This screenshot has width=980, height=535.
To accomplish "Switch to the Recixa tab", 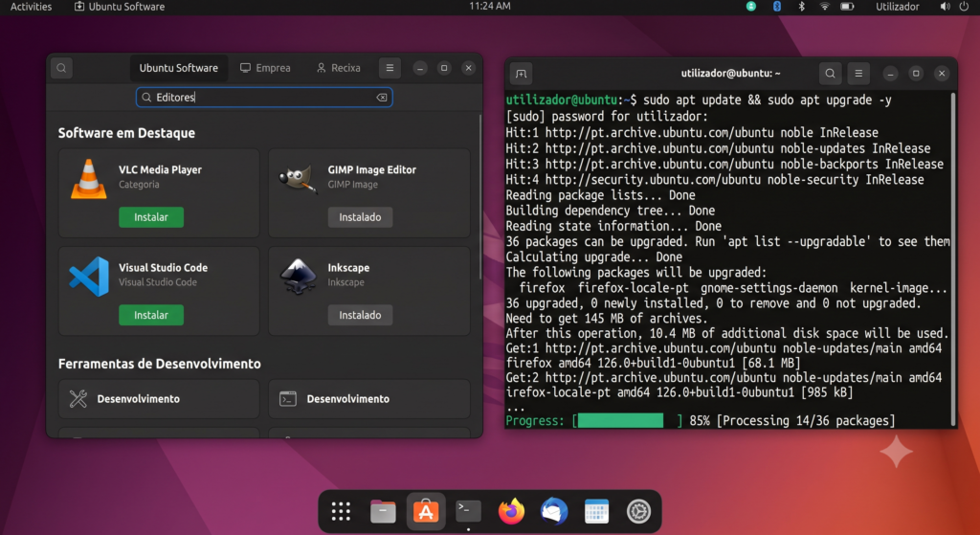I will [x=339, y=68].
